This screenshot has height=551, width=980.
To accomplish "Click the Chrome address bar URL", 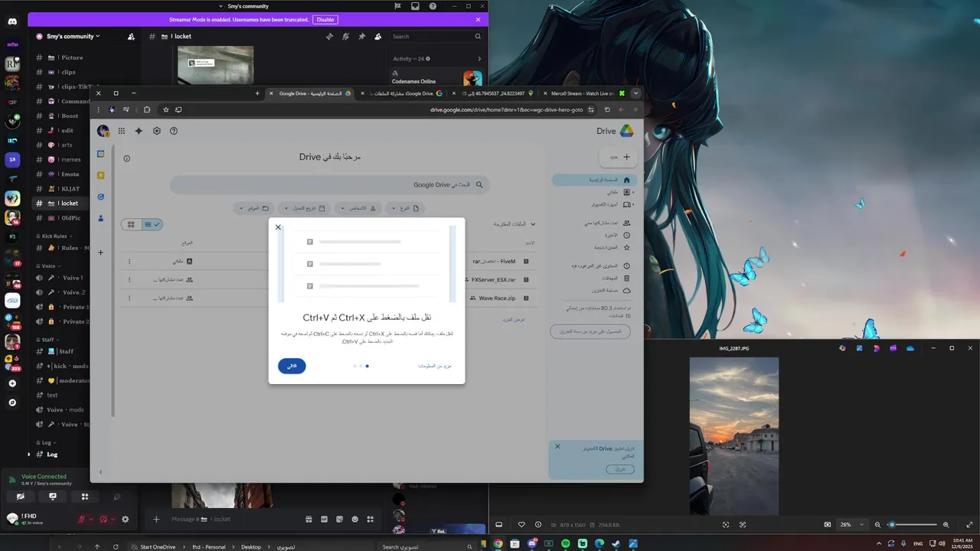I will click(505, 109).
